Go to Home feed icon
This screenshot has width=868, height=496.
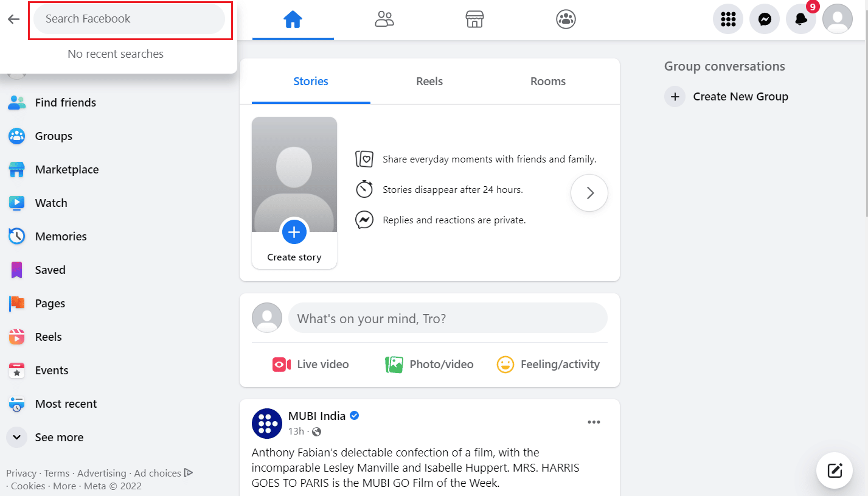pyautogui.click(x=293, y=19)
